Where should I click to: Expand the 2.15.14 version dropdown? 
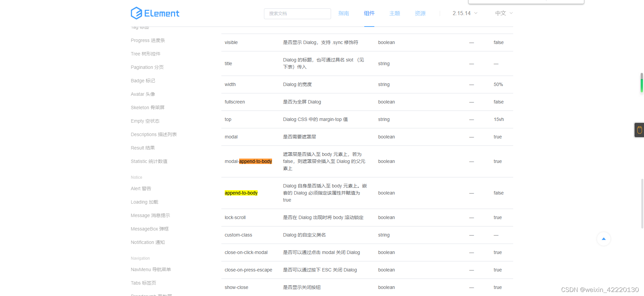click(465, 13)
